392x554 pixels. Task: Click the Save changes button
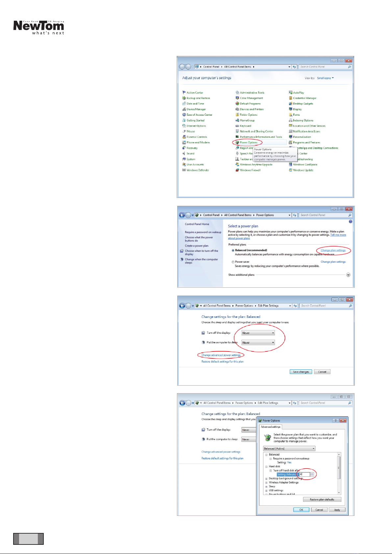(301, 372)
